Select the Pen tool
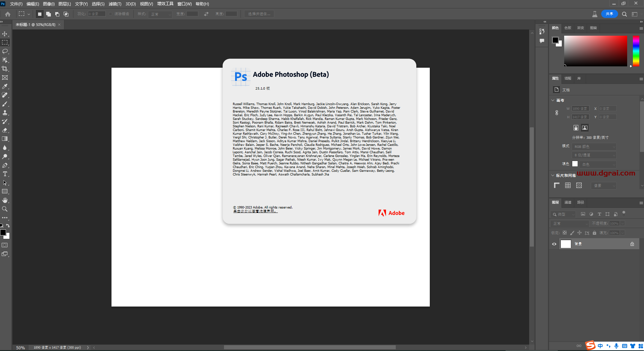Image resolution: width=644 pixels, height=351 pixels. (5, 165)
